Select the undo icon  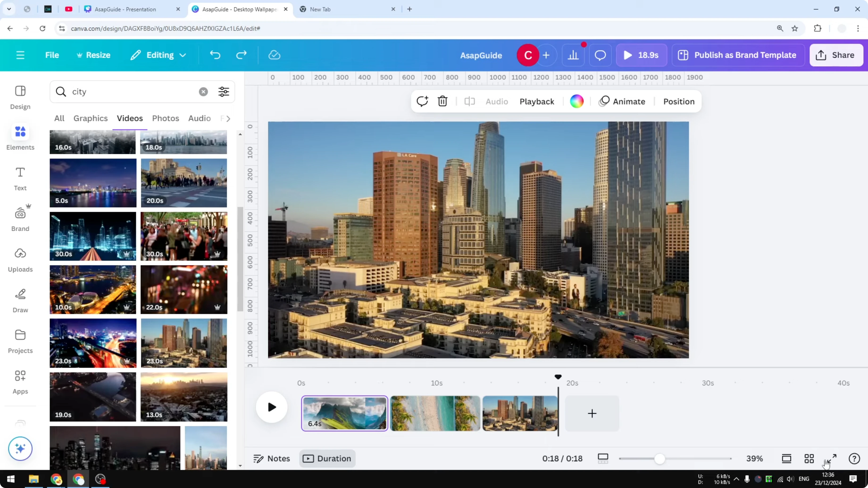[x=215, y=55]
